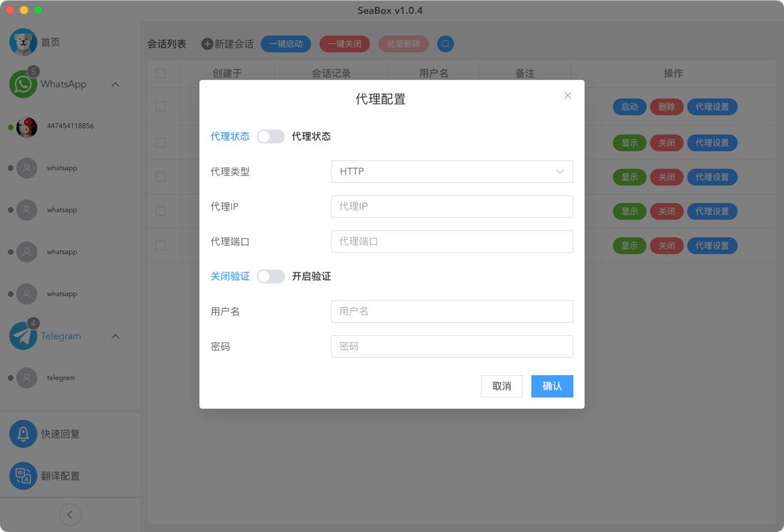784x532 pixels.
Task: Click the Telegram paper plane icon
Action: tap(23, 336)
